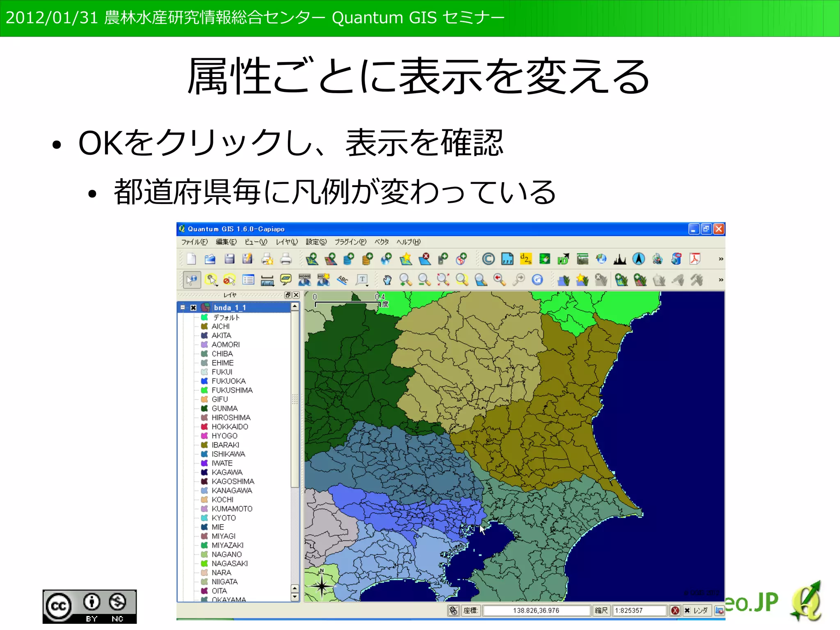
Task: Click the mouse coordinate toggle button in status bar
Action: click(x=453, y=611)
